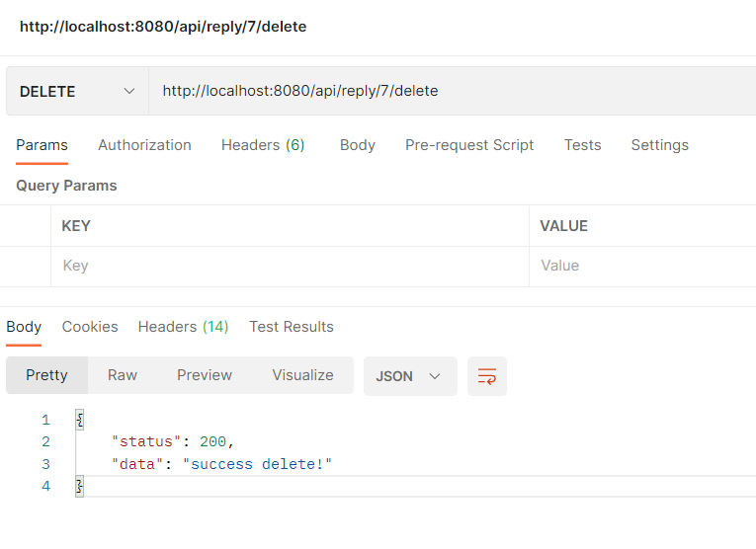Open the request Headers (6) tab

click(263, 145)
